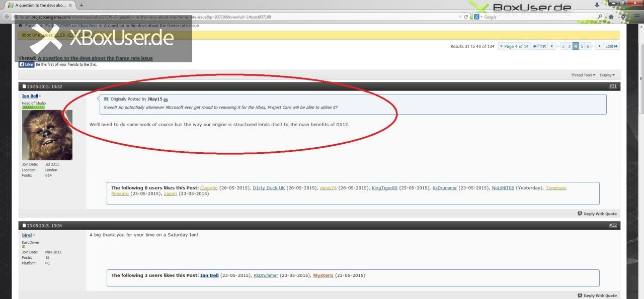Viewport: 644px width, 299px height.
Task: Open KingTiger80's profile link
Action: (x=384, y=188)
